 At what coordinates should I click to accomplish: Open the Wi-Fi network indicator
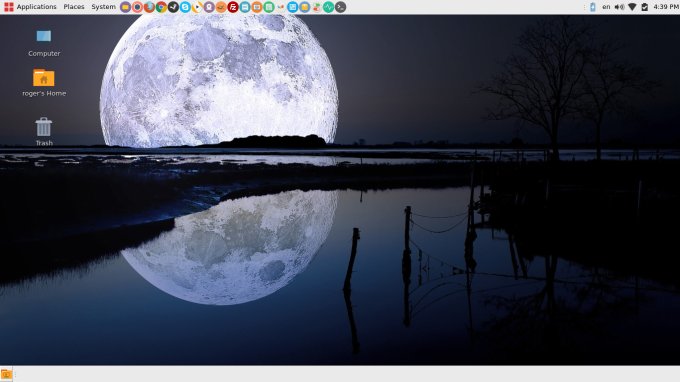632,7
